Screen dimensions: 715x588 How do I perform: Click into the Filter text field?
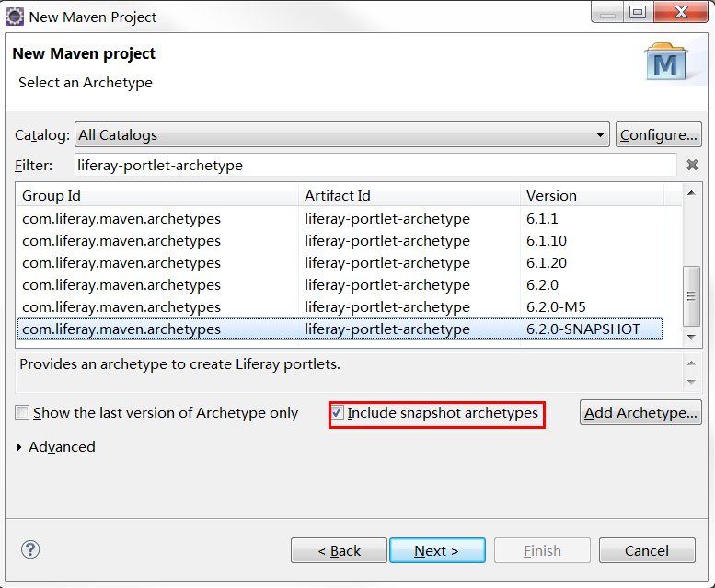375,166
